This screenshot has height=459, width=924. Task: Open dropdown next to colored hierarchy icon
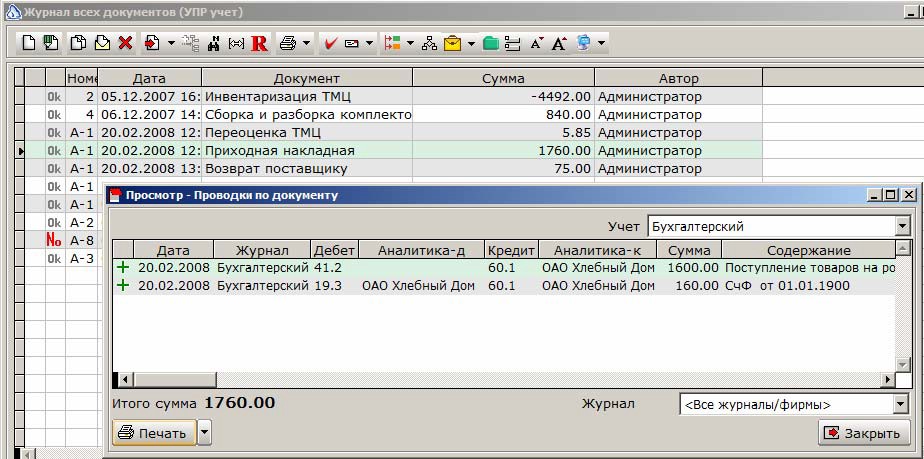point(410,43)
